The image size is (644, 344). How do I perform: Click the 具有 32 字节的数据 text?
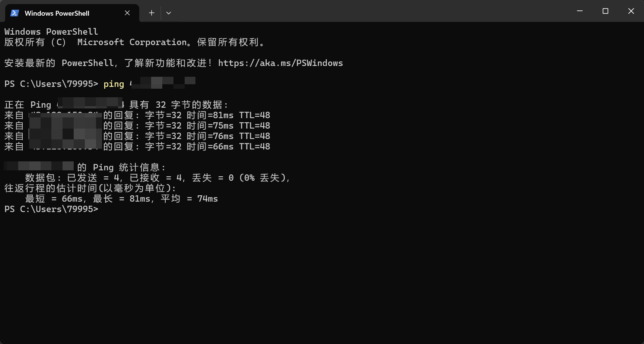pos(179,105)
